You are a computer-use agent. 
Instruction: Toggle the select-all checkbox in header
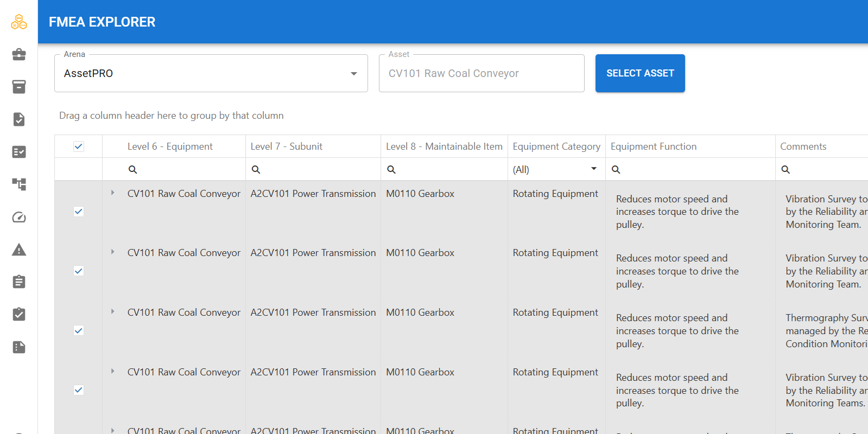[x=79, y=146]
